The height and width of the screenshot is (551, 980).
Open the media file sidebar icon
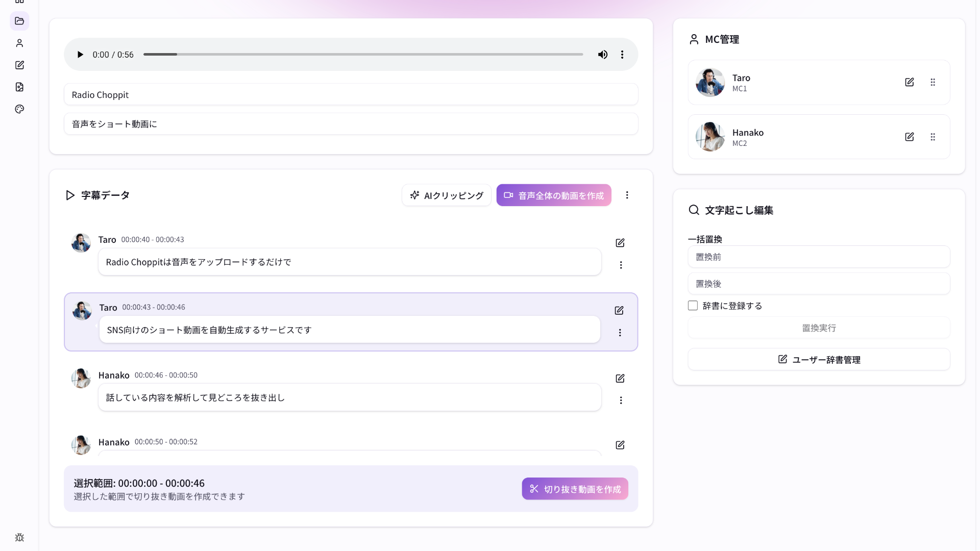19,87
